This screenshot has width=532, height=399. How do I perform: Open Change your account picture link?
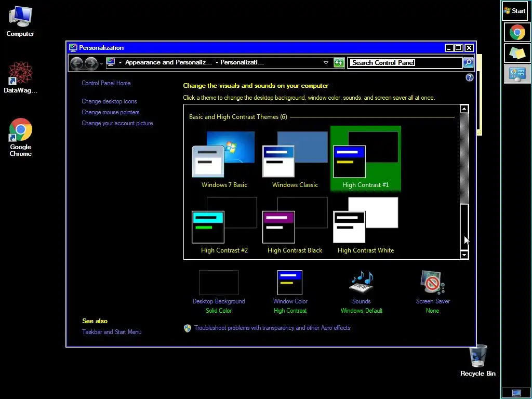(x=117, y=123)
